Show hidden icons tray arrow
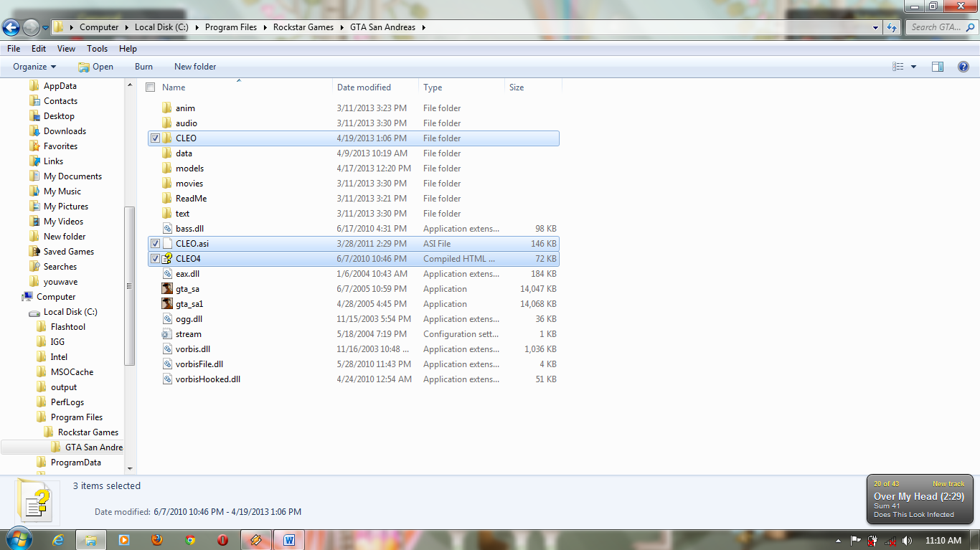 click(x=838, y=541)
